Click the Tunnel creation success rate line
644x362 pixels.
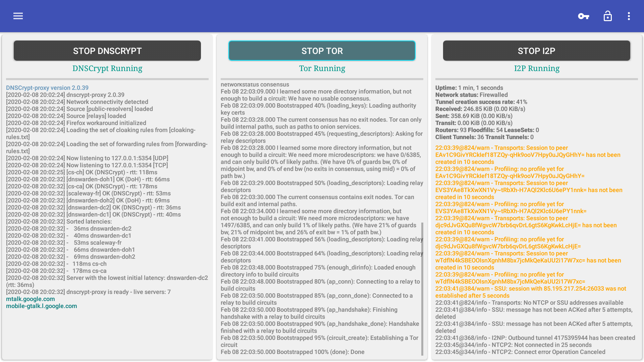(481, 102)
